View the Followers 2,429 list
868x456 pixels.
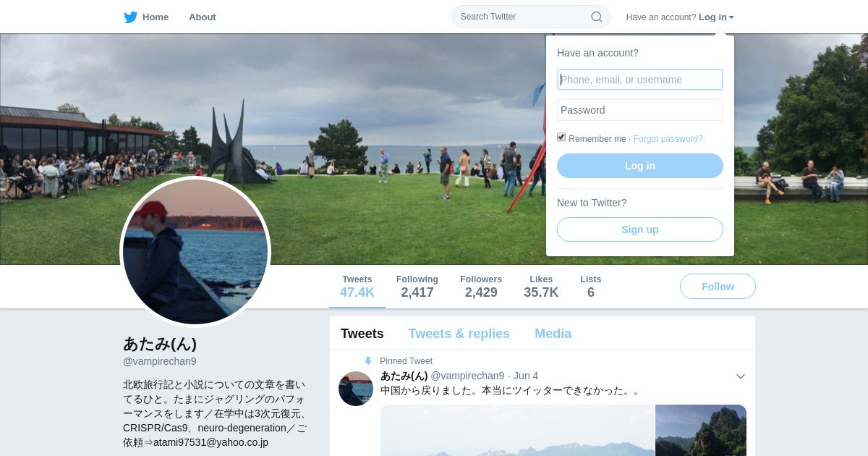481,287
